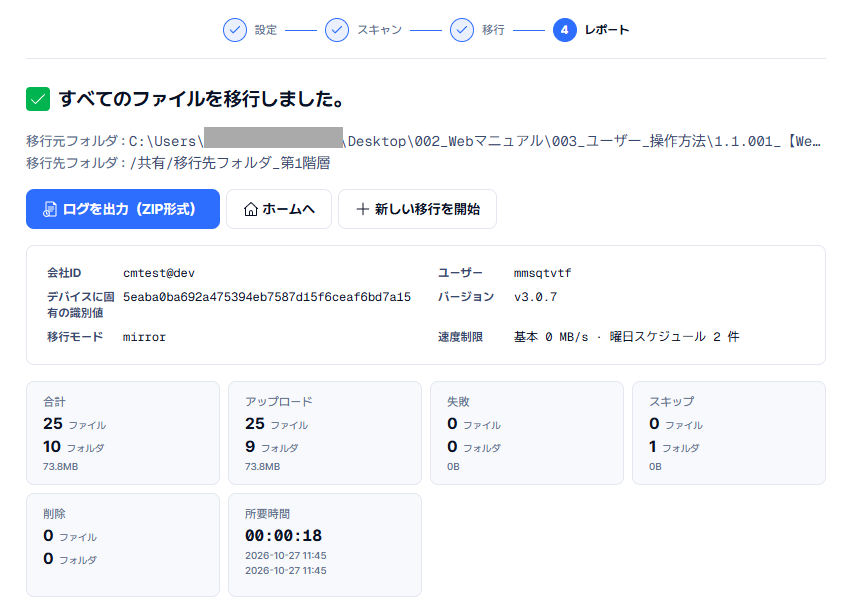The width and height of the screenshot is (849, 608).
Task: Click the company ID value cmtest@dev
Action: tap(159, 273)
